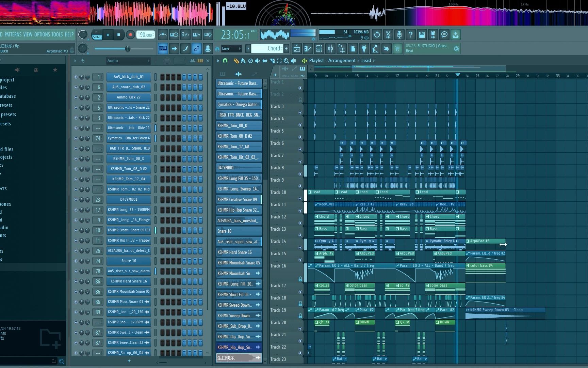Image resolution: width=588 pixels, height=368 pixels.
Task: Add a new pattern with the plus button
Action: (286, 48)
